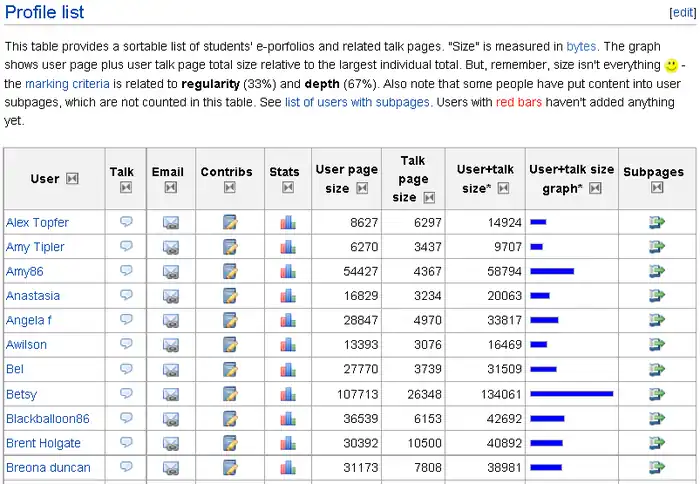Screen dimensions: 700x484
Task: Open the subpages icon for Angela f
Action: click(x=657, y=320)
